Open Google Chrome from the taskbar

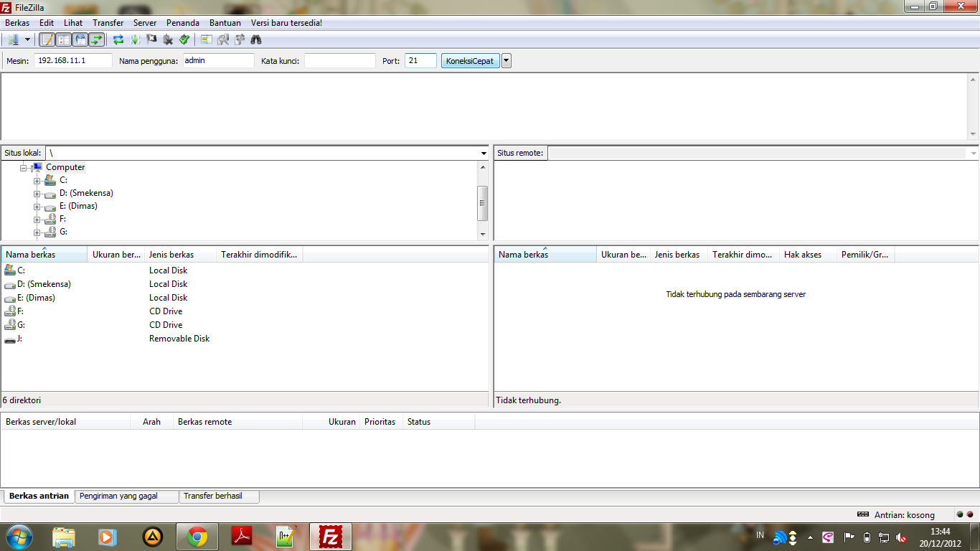pos(197,537)
